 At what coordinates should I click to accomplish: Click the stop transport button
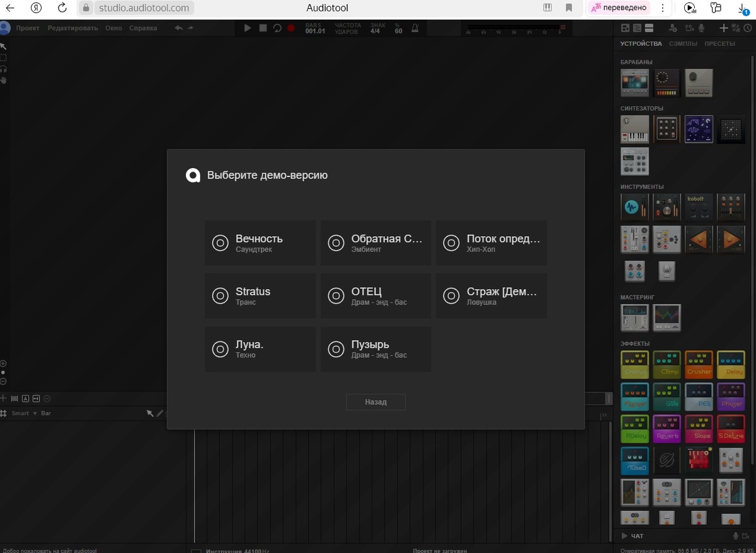[263, 28]
